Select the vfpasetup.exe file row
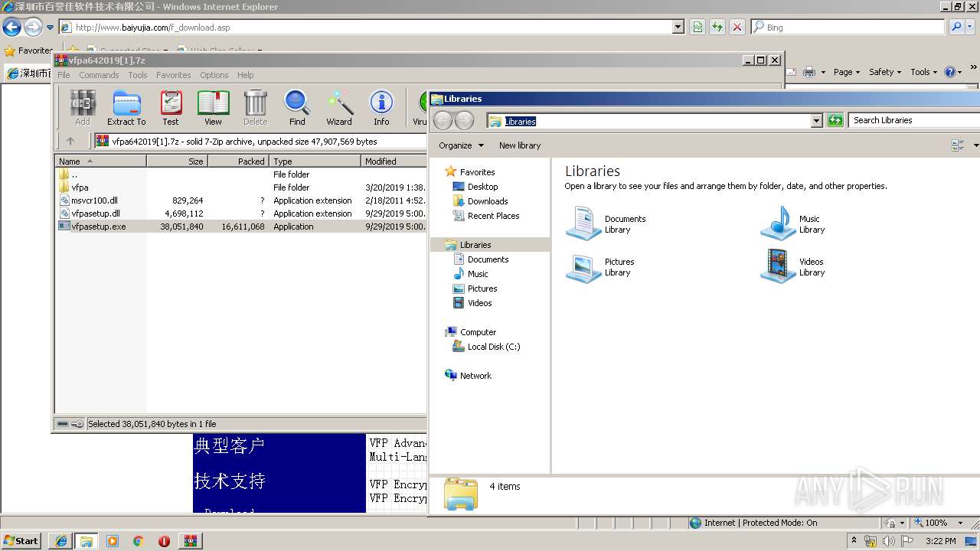The width and height of the screenshot is (980, 551). (x=241, y=227)
